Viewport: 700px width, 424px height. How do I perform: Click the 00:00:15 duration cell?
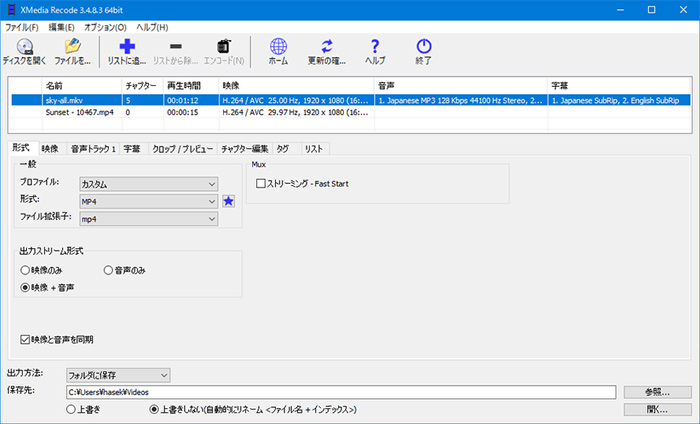point(191,112)
